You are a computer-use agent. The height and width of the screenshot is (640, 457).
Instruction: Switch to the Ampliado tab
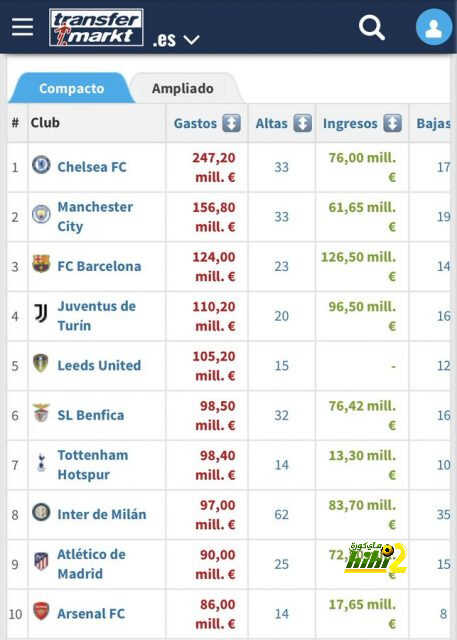[x=183, y=88]
